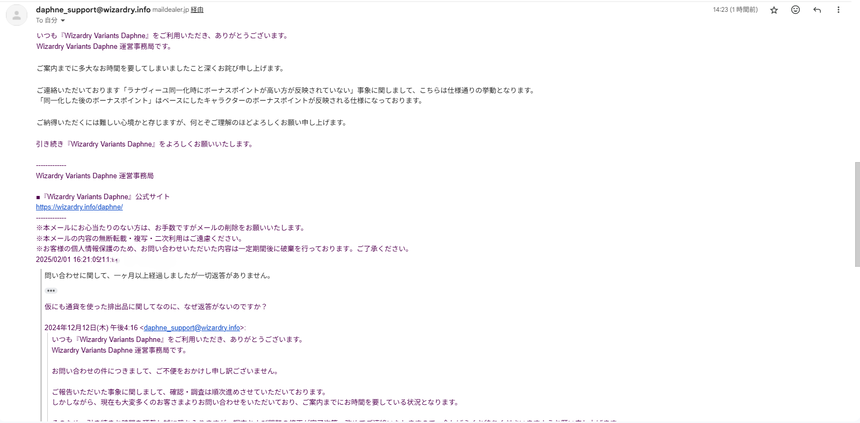Image resolution: width=860 pixels, height=423 pixels.
Task: Click the line starting 'ご連絡いただいております'
Action: point(285,91)
